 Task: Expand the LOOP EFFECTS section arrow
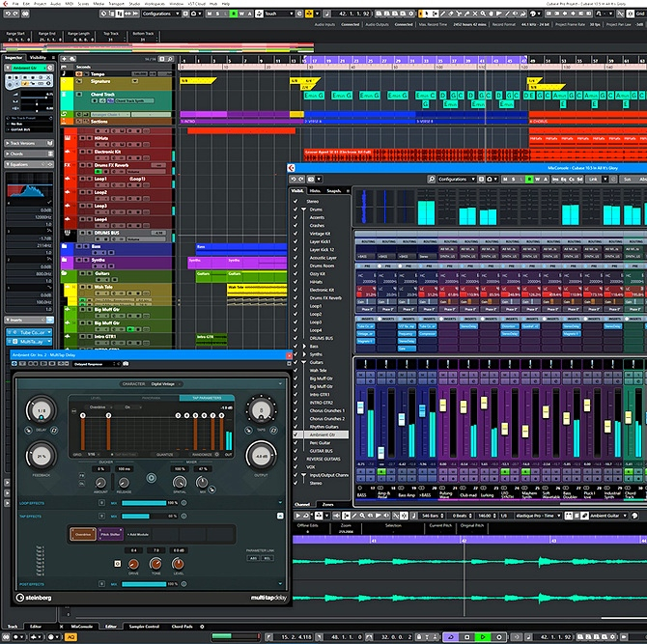point(280,502)
